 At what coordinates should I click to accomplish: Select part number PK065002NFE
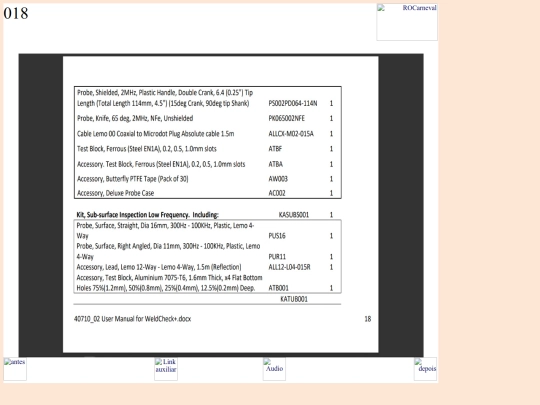(x=287, y=118)
